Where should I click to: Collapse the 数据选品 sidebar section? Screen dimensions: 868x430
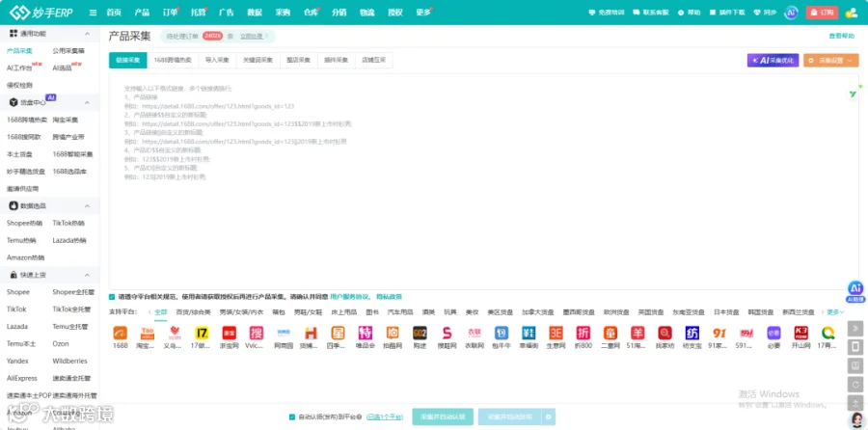pos(87,206)
